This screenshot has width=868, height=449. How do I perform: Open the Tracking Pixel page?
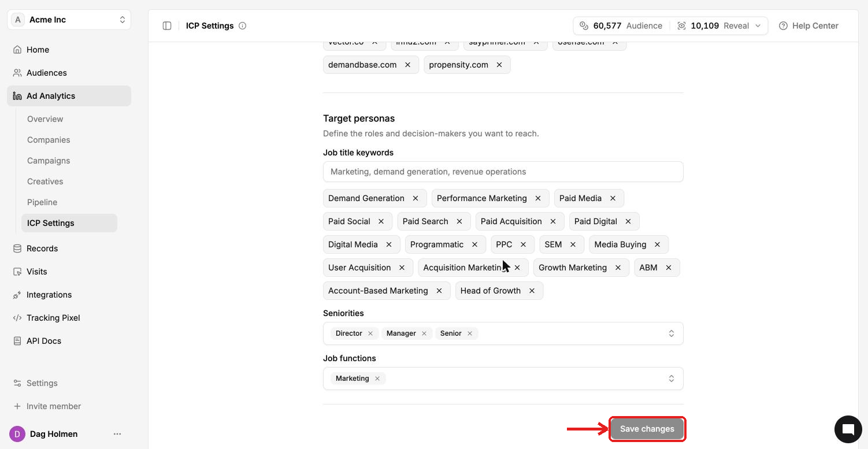click(69, 318)
